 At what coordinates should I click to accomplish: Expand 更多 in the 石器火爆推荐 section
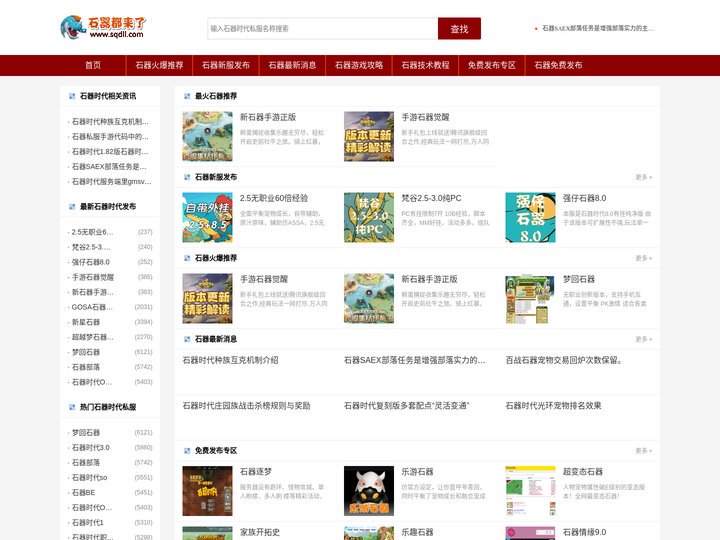[x=643, y=258]
